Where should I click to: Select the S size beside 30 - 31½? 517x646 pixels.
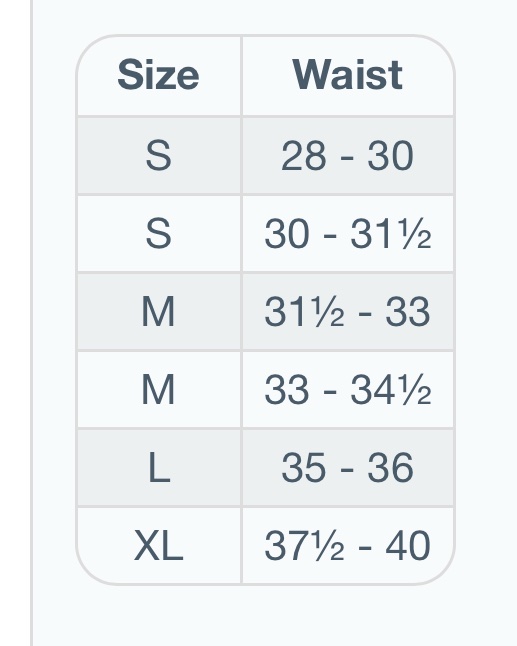pyautogui.click(x=159, y=233)
